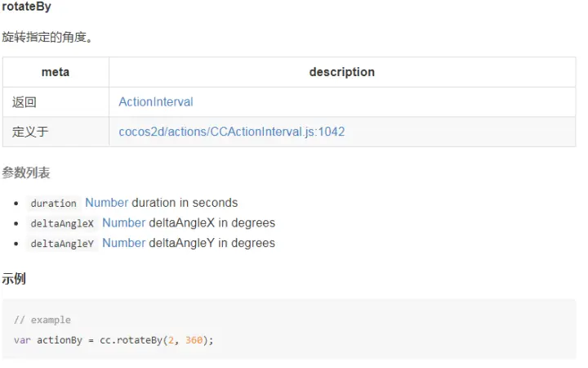The image size is (588, 368).
Task: Click the ActionInterval return type link
Action: tap(156, 102)
